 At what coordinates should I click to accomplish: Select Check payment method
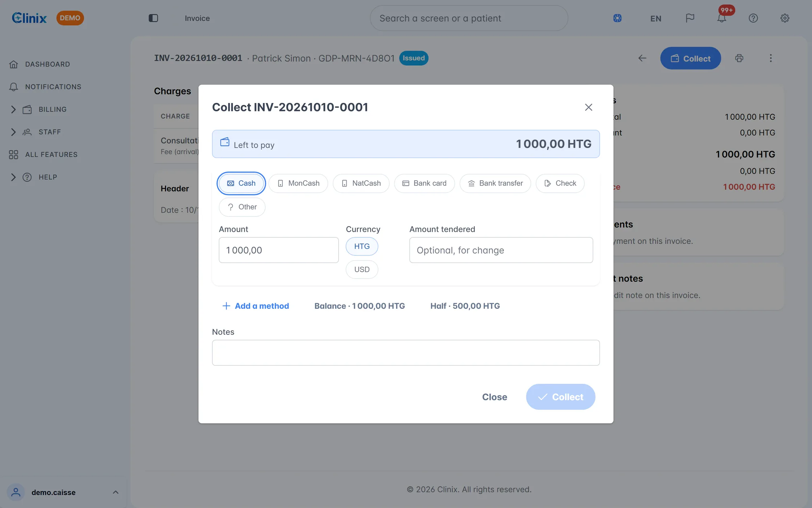click(560, 183)
